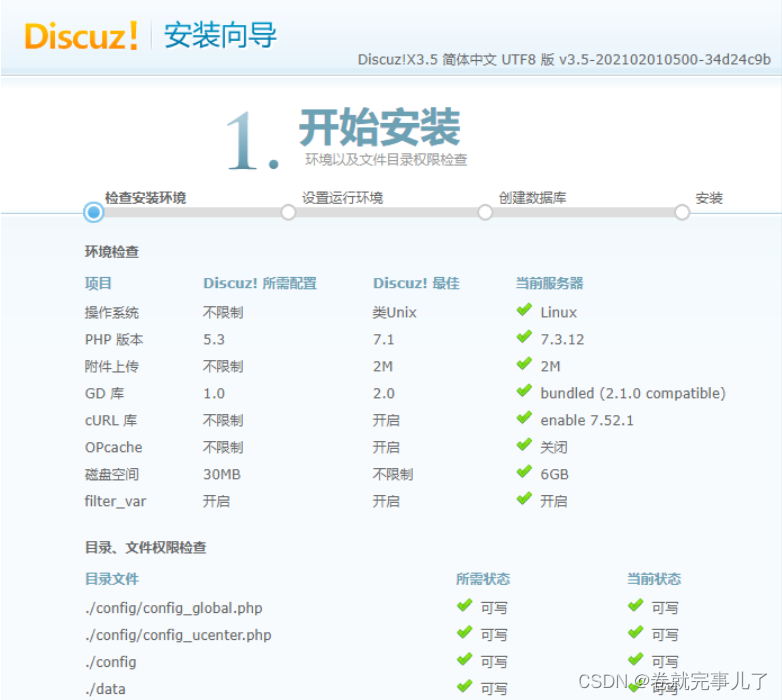Click the 所需状态 column header
This screenshot has width=782, height=700.
[483, 579]
